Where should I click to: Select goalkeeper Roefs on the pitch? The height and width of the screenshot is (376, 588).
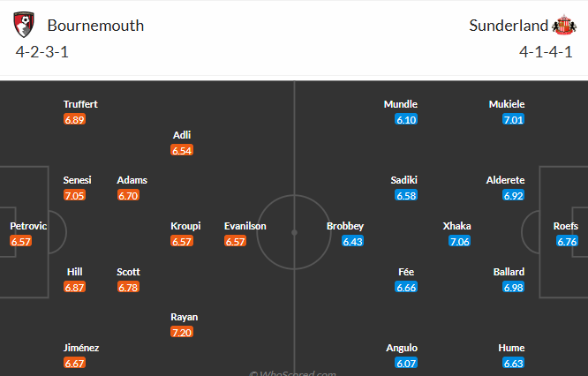point(566,226)
